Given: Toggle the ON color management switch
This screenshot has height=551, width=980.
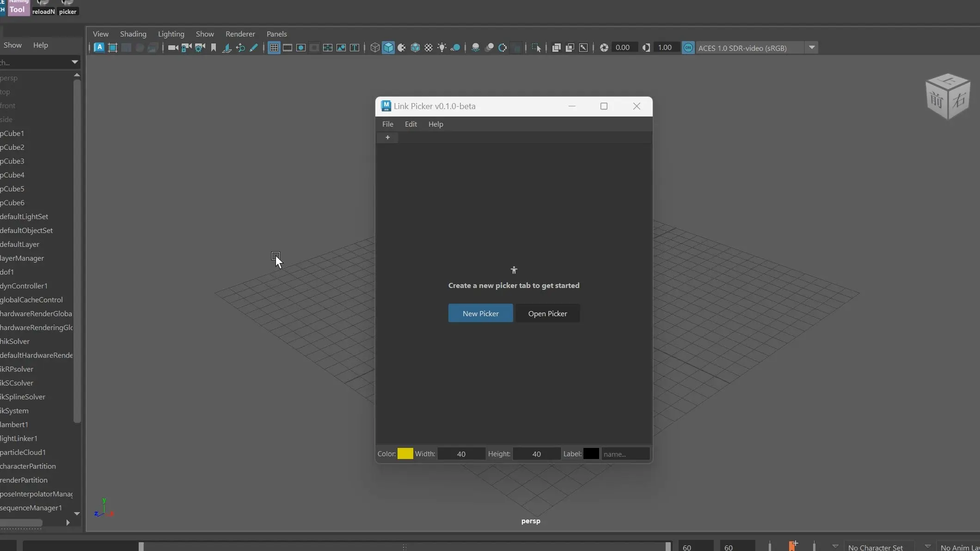Looking at the screenshot, I should click(688, 48).
